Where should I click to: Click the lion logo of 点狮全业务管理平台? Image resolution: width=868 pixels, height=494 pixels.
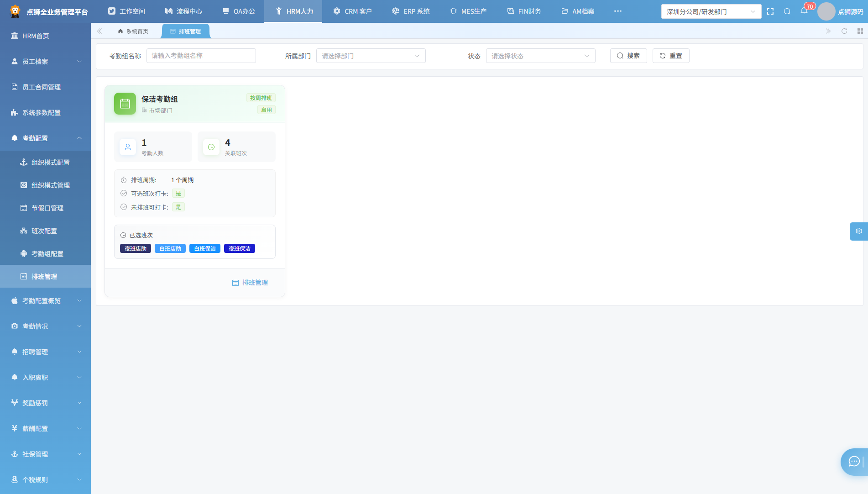[x=15, y=11]
